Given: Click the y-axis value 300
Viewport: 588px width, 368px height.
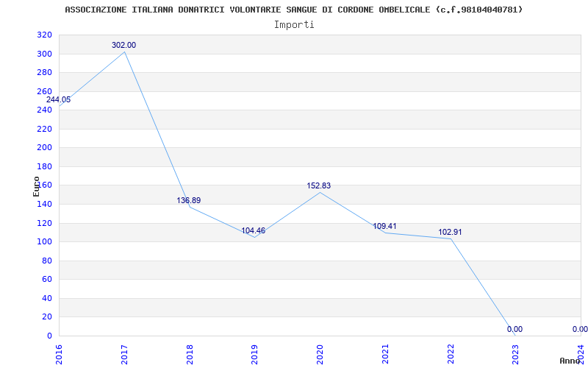Looking at the screenshot, I should pos(45,54).
